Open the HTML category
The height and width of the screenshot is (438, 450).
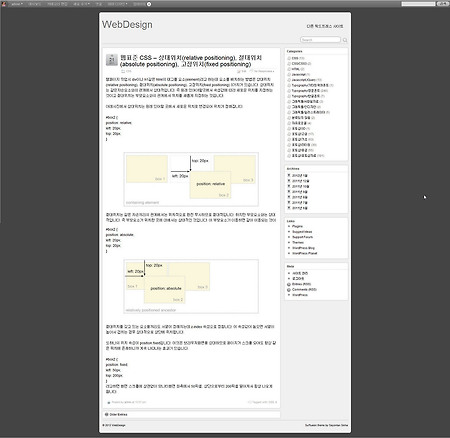pyautogui.click(x=296, y=69)
